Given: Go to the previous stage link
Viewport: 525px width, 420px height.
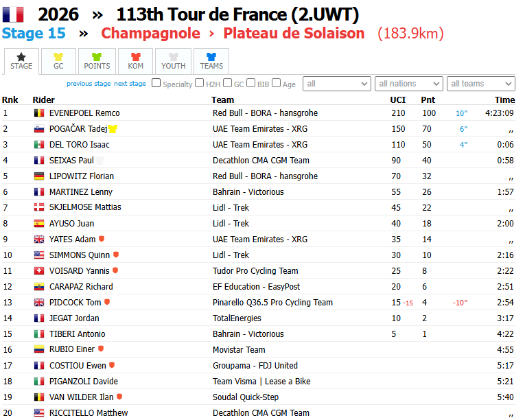Looking at the screenshot, I should (89, 84).
